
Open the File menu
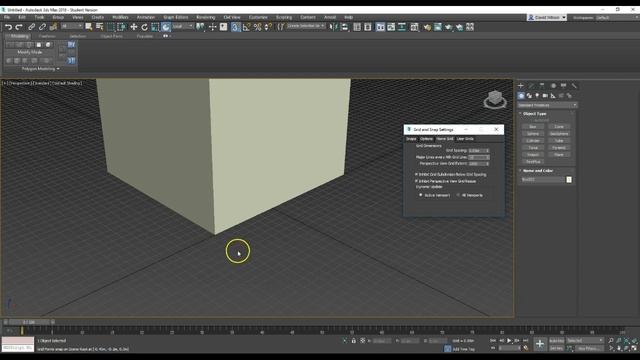pos(7,18)
